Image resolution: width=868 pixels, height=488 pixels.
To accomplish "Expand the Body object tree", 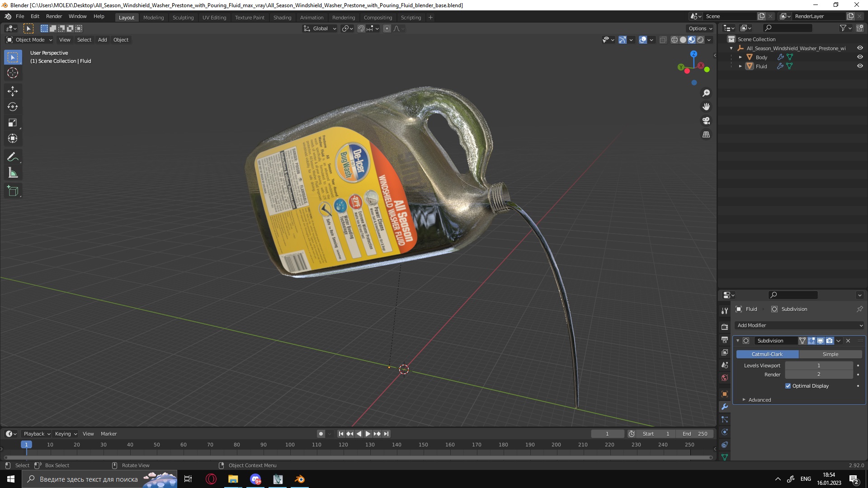I will (741, 57).
